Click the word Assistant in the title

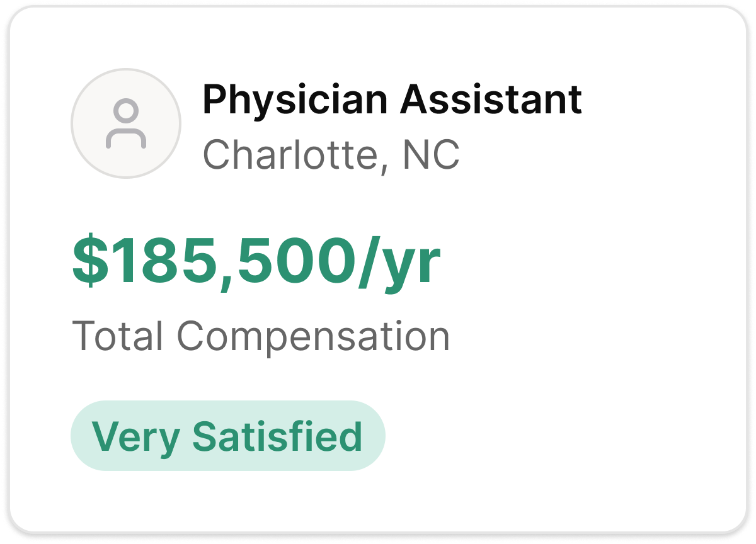(x=491, y=99)
